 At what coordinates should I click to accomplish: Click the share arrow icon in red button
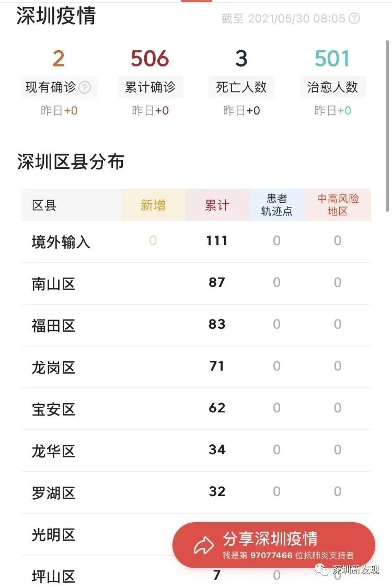tap(203, 546)
